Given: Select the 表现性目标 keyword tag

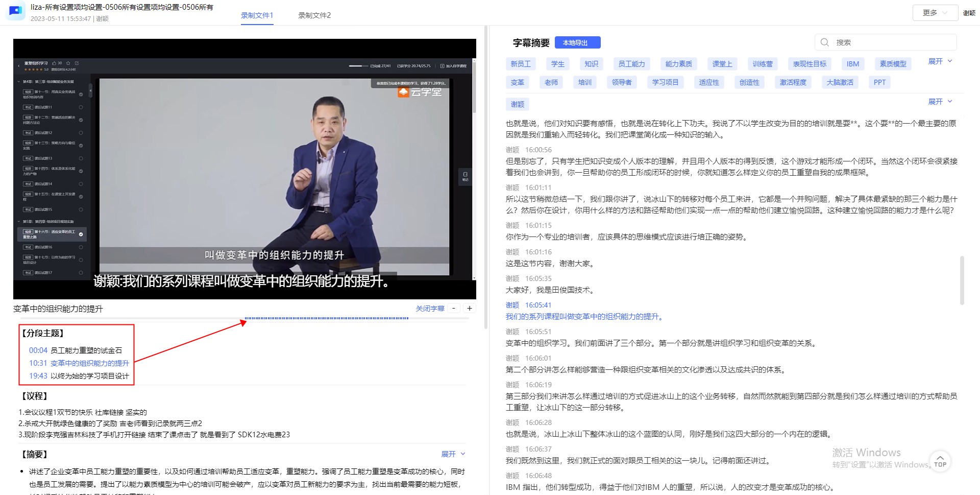Looking at the screenshot, I should point(810,64).
